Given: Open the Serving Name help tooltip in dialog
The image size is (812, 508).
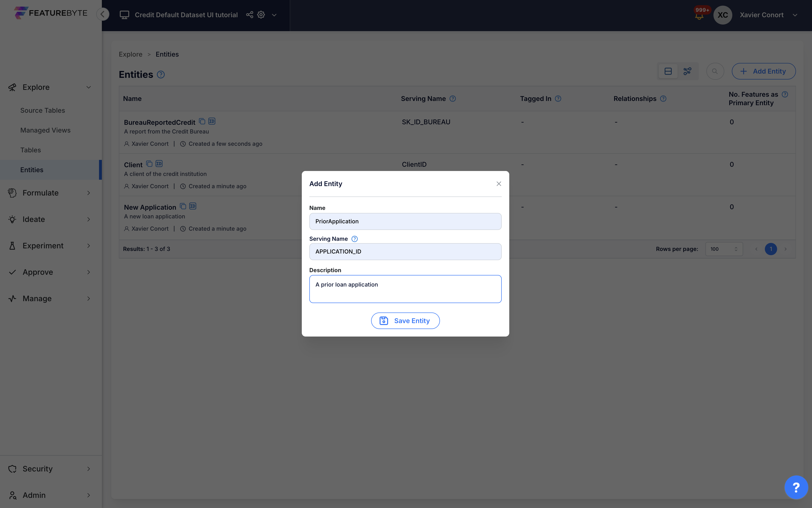Looking at the screenshot, I should pyautogui.click(x=354, y=238).
